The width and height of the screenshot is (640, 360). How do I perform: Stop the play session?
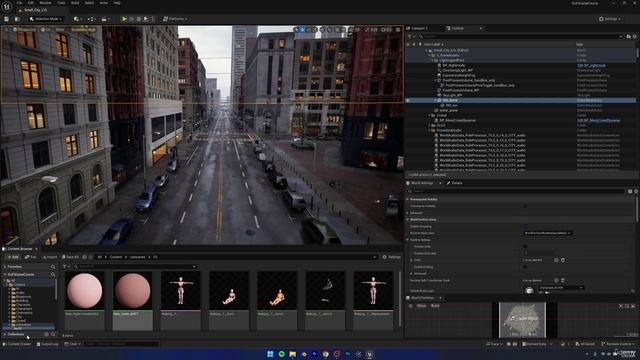(139, 19)
